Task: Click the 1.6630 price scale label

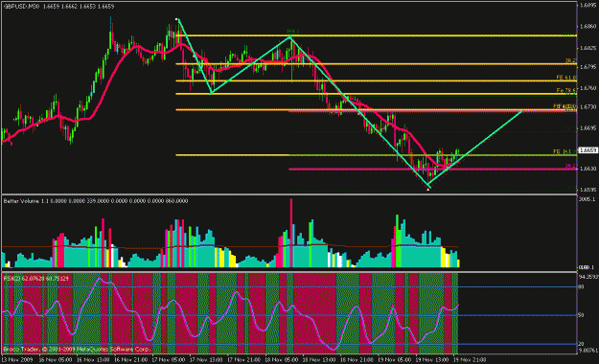Action: 588,169
